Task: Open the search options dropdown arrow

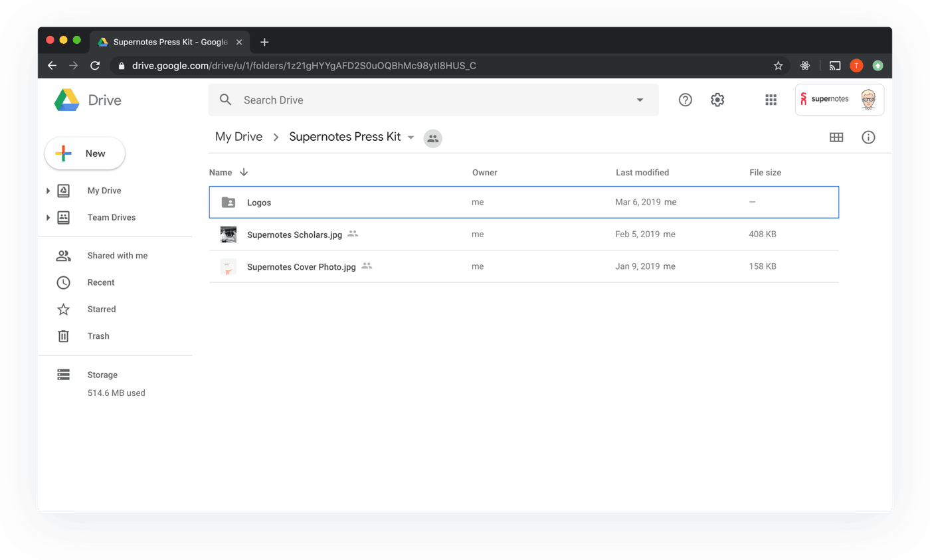Action: (x=640, y=100)
